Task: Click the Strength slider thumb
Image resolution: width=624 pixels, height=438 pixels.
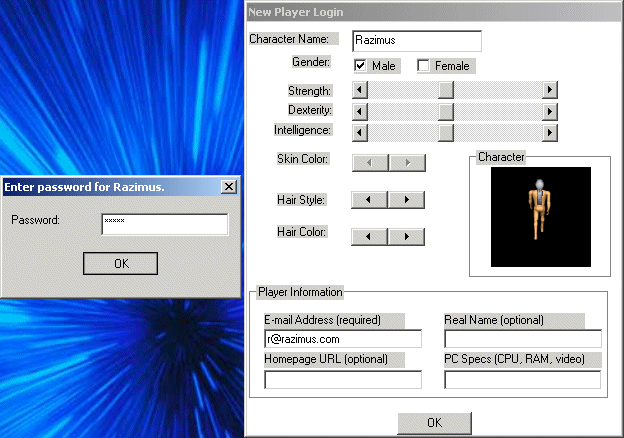Action: click(x=446, y=90)
